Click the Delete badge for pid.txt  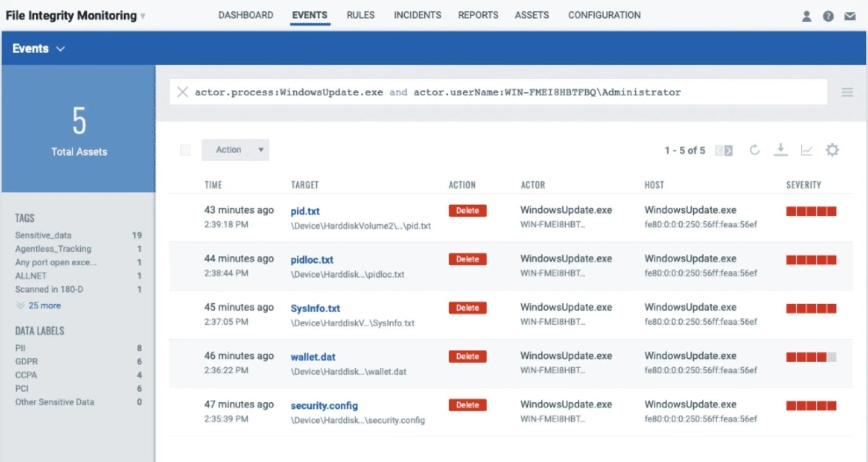(468, 210)
